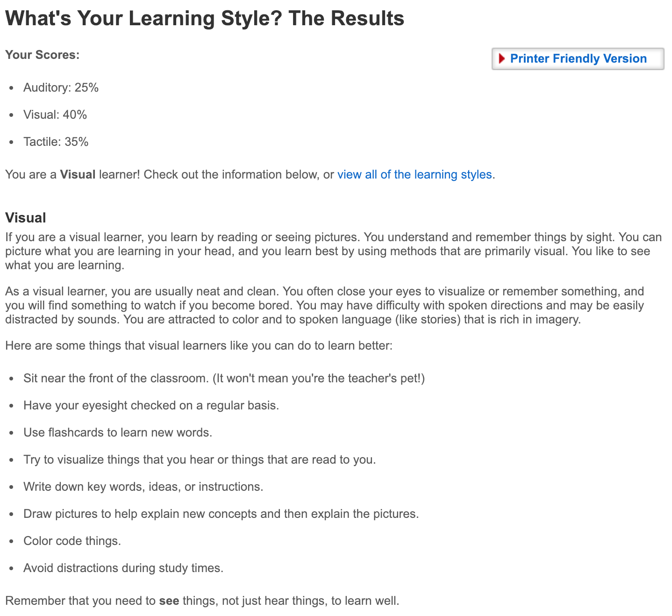Open the Printer Friendly Version
672x616 pixels.
coord(578,58)
